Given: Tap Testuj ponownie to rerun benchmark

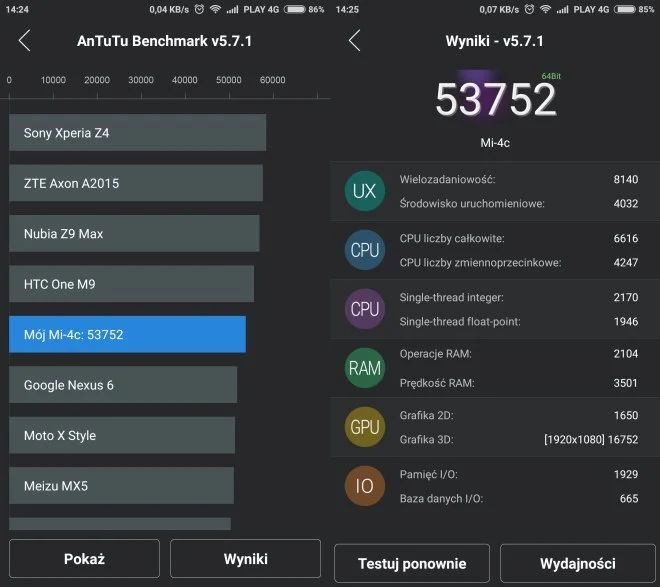Looking at the screenshot, I should click(x=412, y=563).
